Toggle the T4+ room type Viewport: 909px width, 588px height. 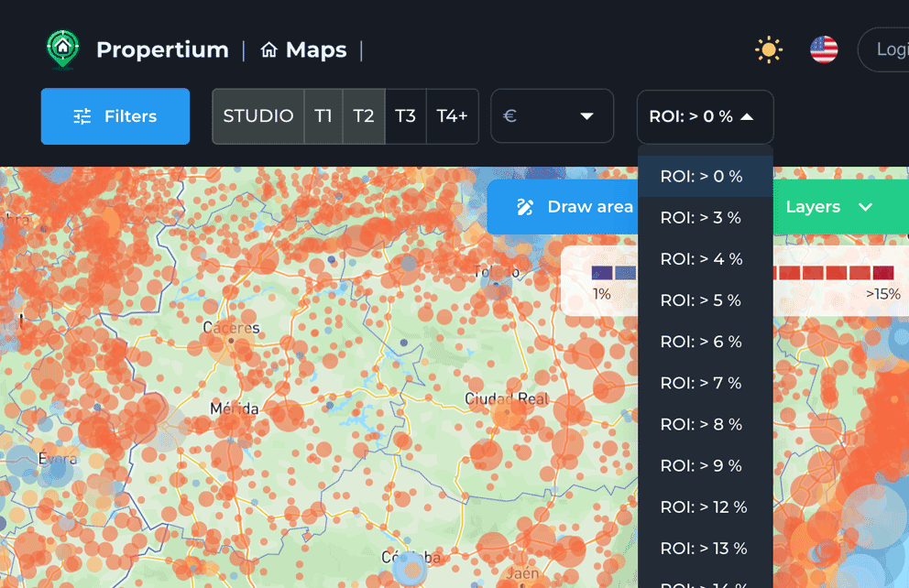click(452, 116)
